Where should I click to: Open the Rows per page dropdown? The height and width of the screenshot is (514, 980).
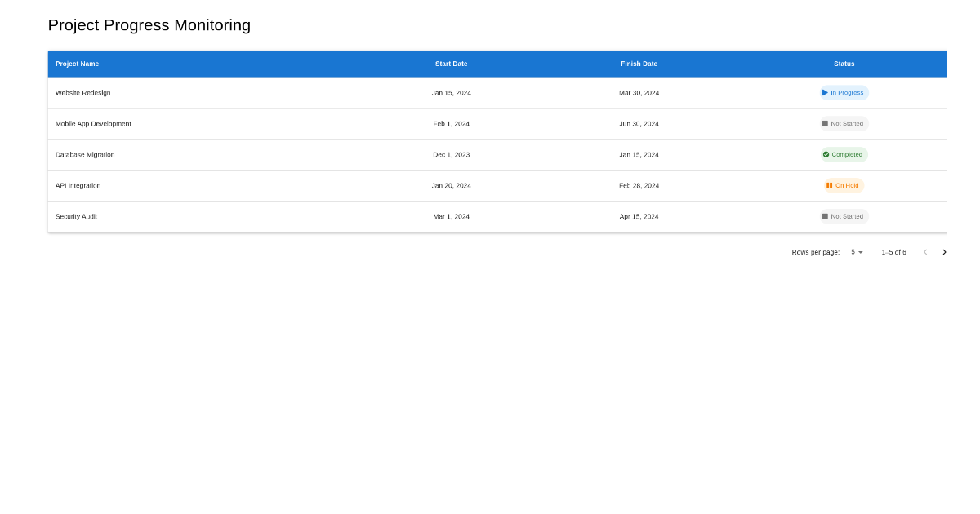856,252
